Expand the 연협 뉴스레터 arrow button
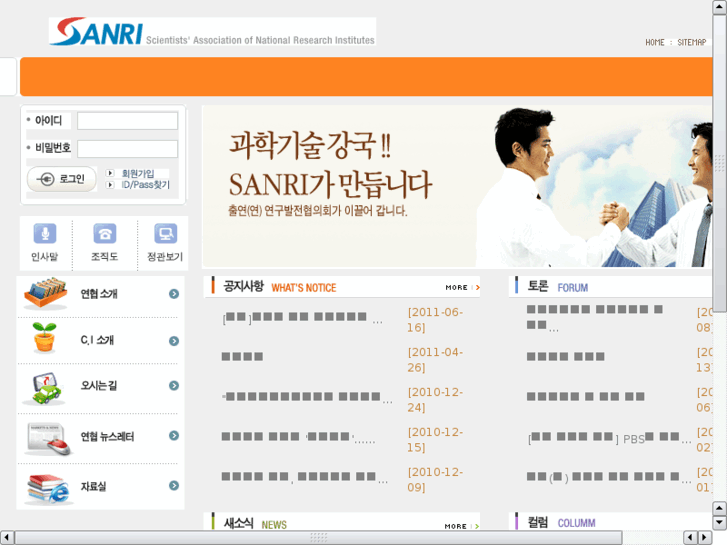Screen dimensions: 727x545 click(x=174, y=435)
